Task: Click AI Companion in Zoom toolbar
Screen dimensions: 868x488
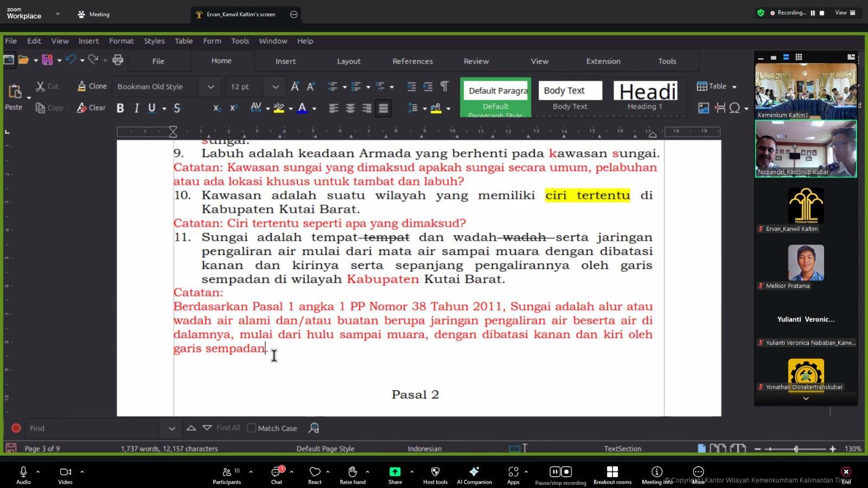Action: tap(474, 474)
